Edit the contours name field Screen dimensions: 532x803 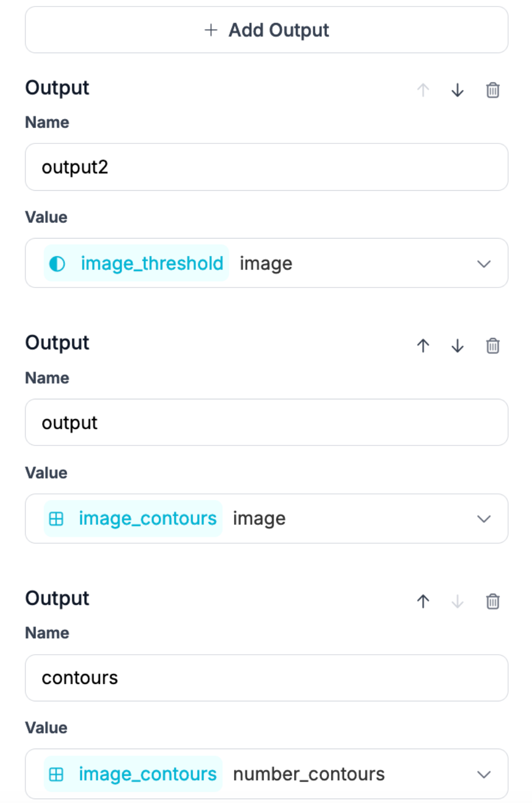266,678
